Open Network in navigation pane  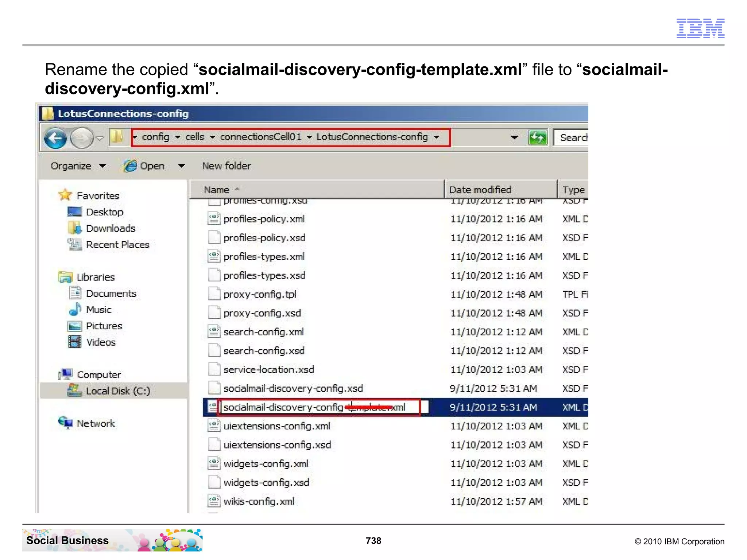pyautogui.click(x=96, y=423)
